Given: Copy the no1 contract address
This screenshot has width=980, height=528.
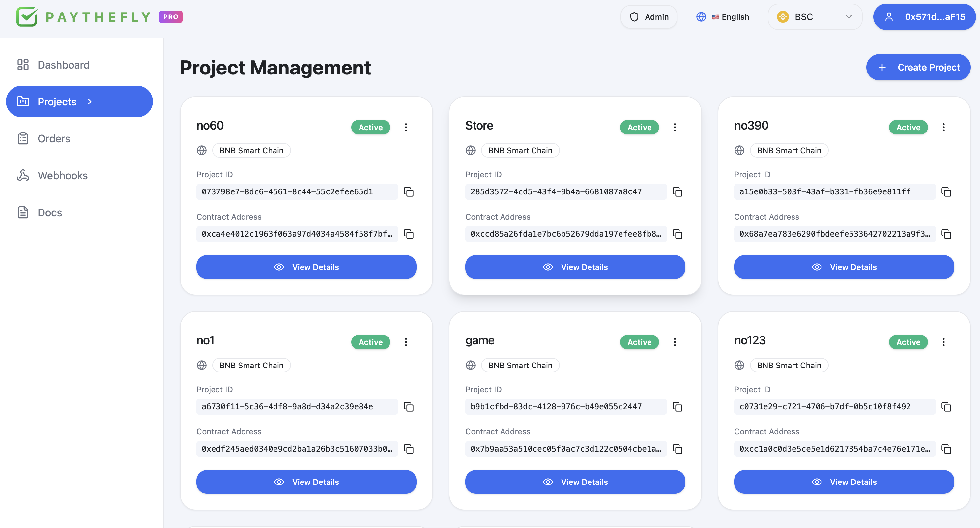Looking at the screenshot, I should point(409,449).
